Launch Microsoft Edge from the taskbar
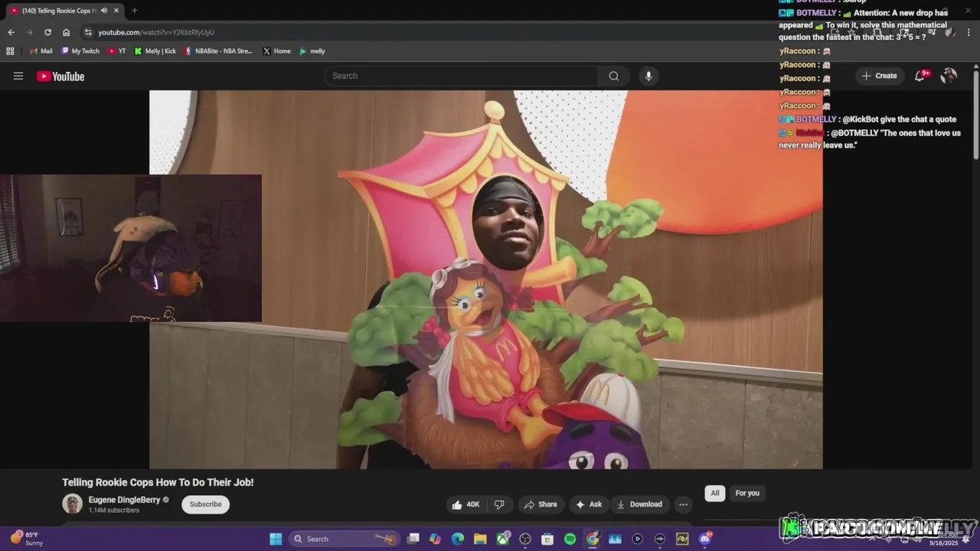 (x=458, y=539)
